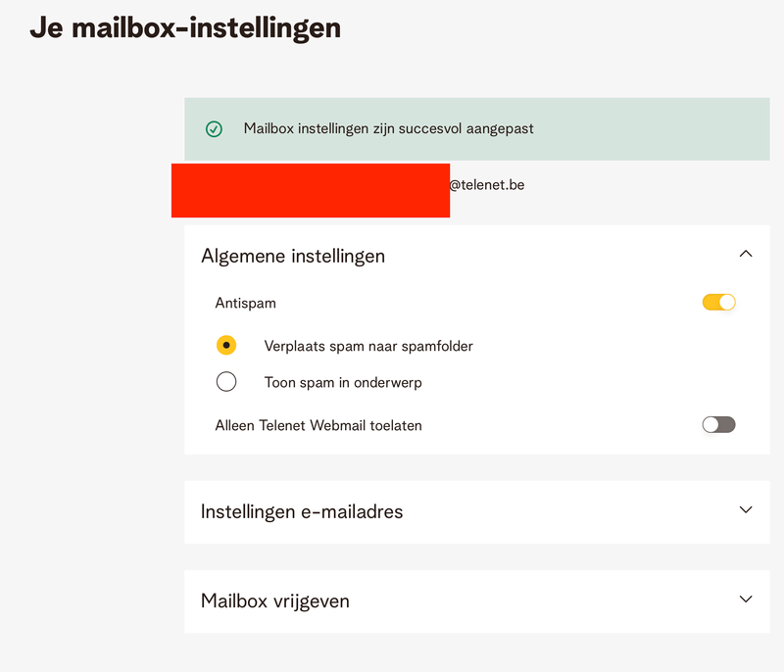Select the Toon spam in onderwerp radio button
Image resolution: width=784 pixels, height=672 pixels.
[x=226, y=382]
